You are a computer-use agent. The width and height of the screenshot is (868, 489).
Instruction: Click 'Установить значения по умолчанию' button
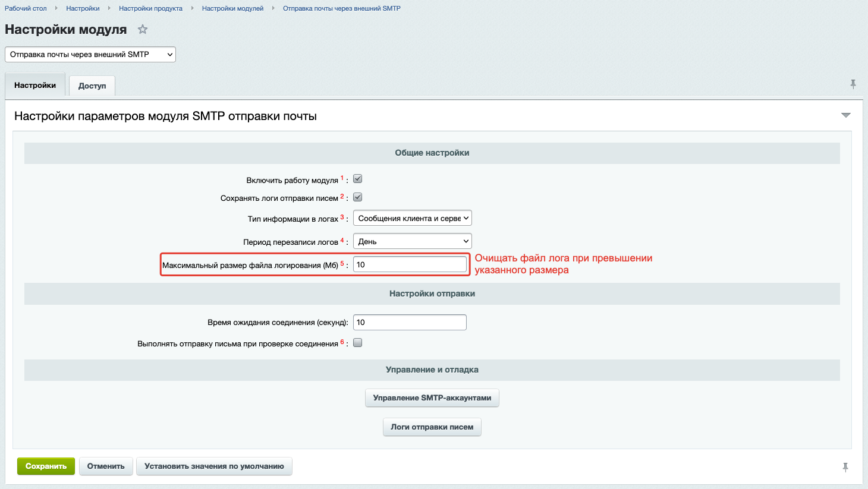click(x=214, y=466)
